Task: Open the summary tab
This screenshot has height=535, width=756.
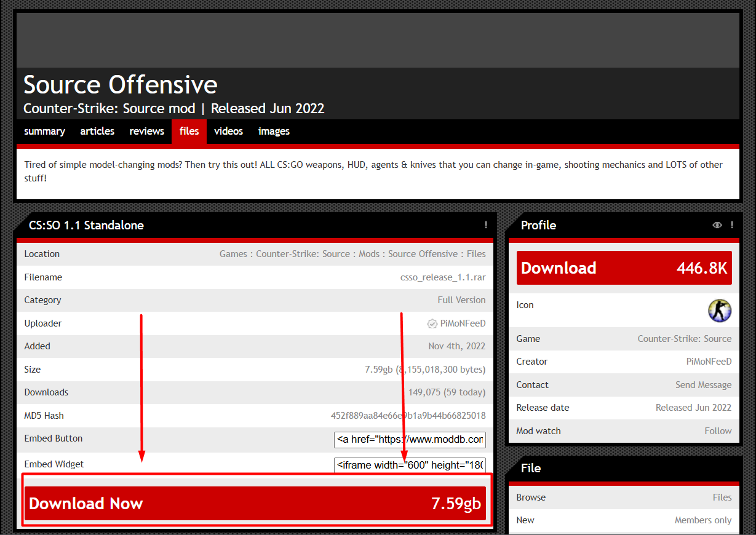Action: tap(44, 131)
